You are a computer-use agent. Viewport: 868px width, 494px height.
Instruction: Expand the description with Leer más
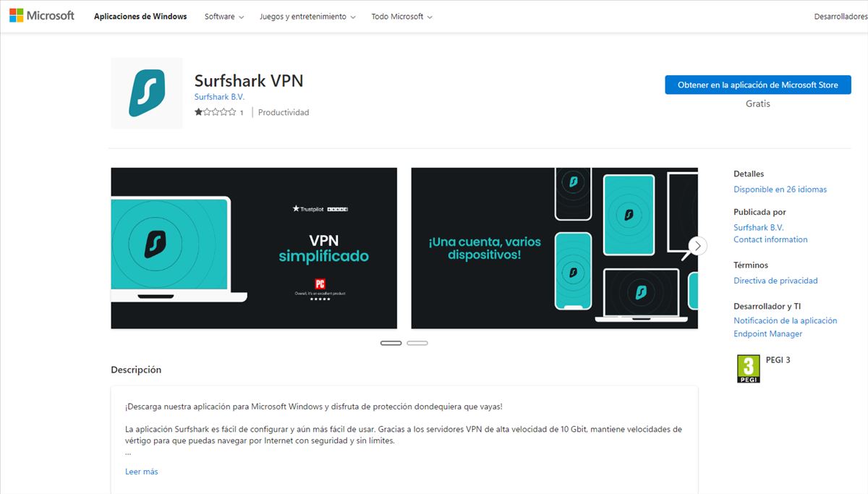[141, 472]
